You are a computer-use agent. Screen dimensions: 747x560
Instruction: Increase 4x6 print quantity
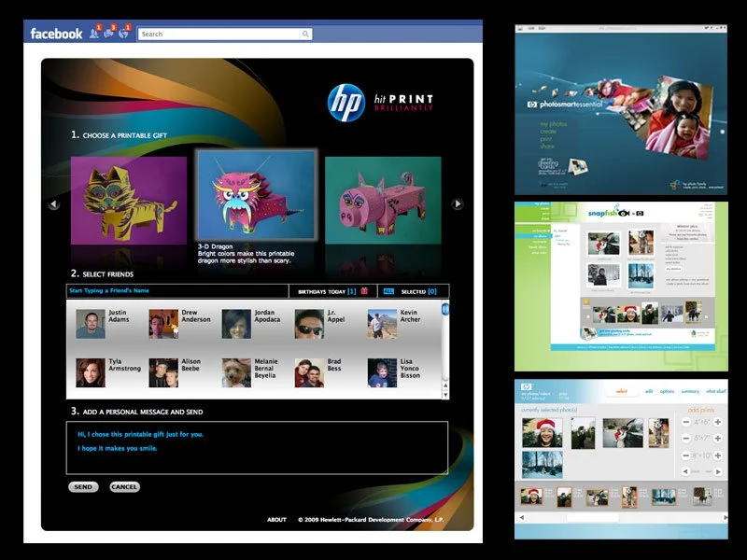(718, 422)
